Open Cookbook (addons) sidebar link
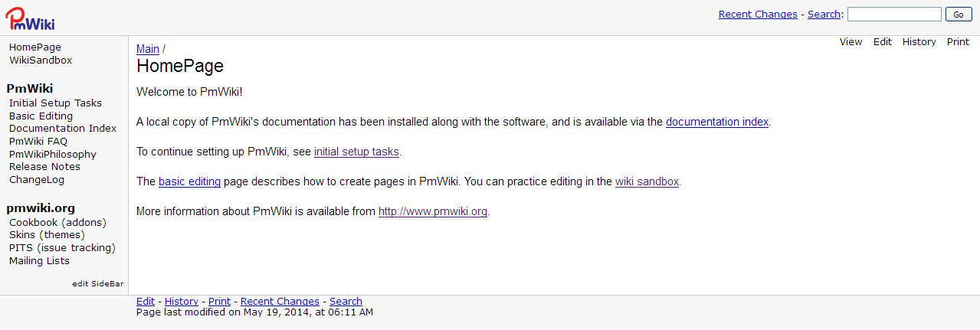This screenshot has height=330, width=980. (x=57, y=223)
